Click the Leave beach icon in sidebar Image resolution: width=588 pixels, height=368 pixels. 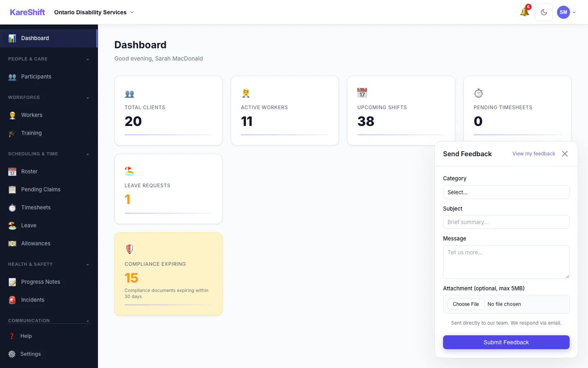12,226
